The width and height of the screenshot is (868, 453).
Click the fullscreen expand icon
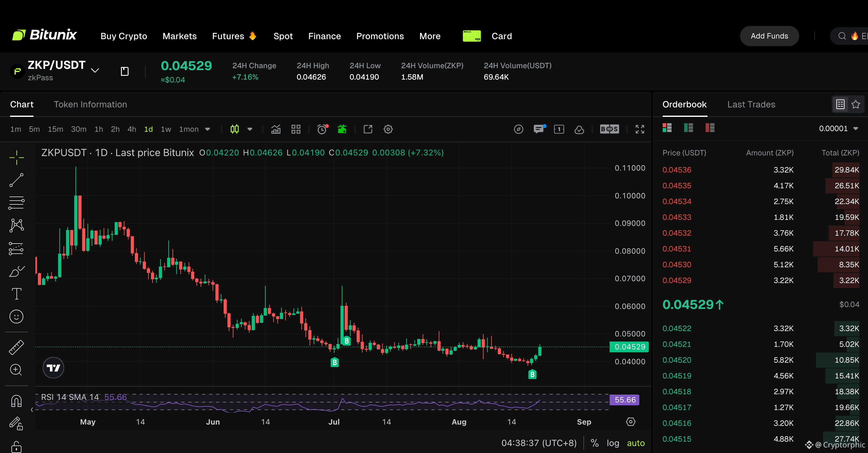coord(640,129)
